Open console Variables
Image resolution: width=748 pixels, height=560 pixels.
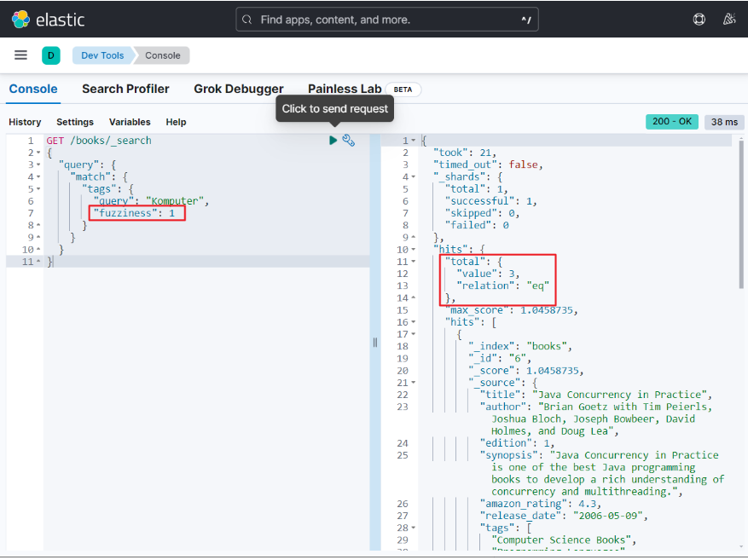pos(130,122)
